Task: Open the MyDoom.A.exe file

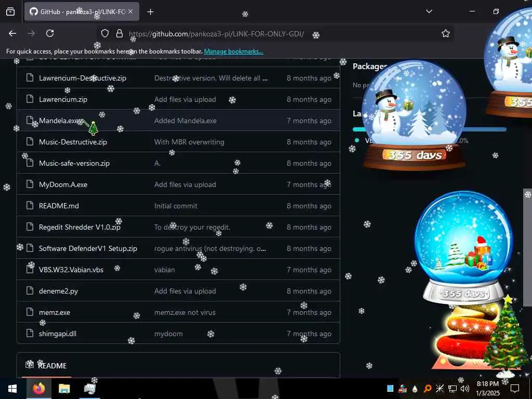Action: [x=63, y=184]
